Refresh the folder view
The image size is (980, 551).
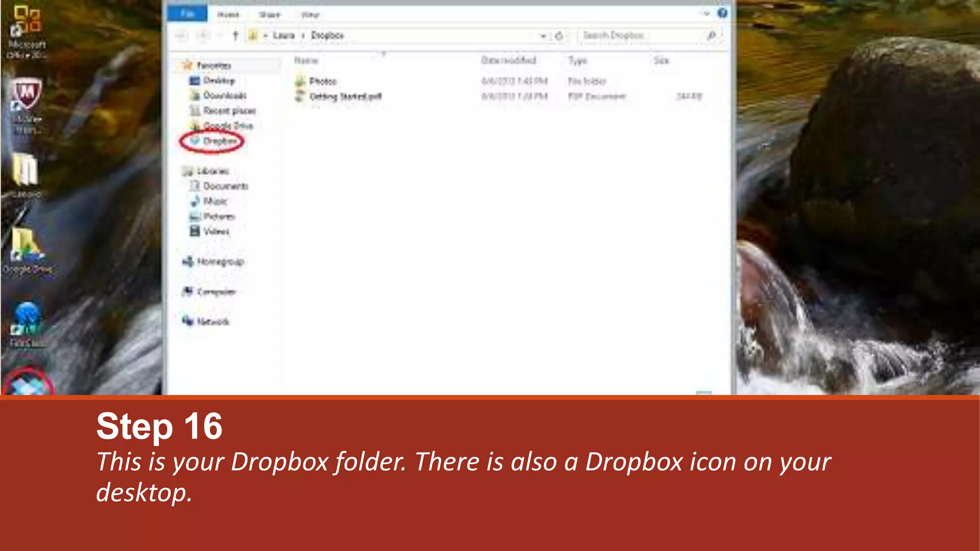tap(559, 36)
